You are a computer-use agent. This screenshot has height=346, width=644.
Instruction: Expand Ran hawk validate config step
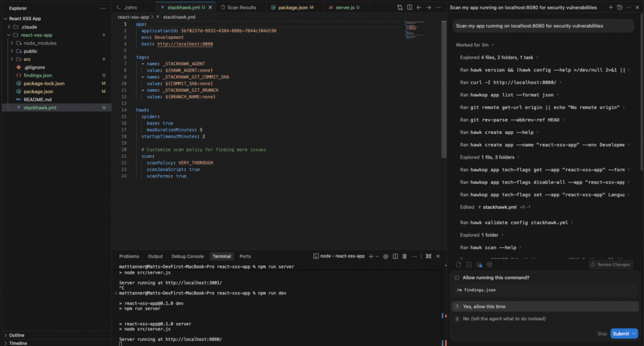pyautogui.click(x=516, y=223)
